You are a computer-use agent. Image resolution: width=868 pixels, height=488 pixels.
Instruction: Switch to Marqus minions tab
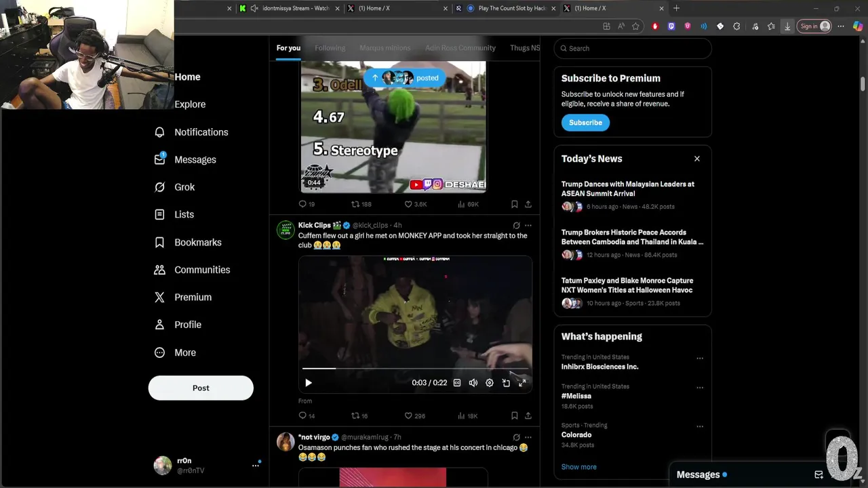(x=384, y=48)
